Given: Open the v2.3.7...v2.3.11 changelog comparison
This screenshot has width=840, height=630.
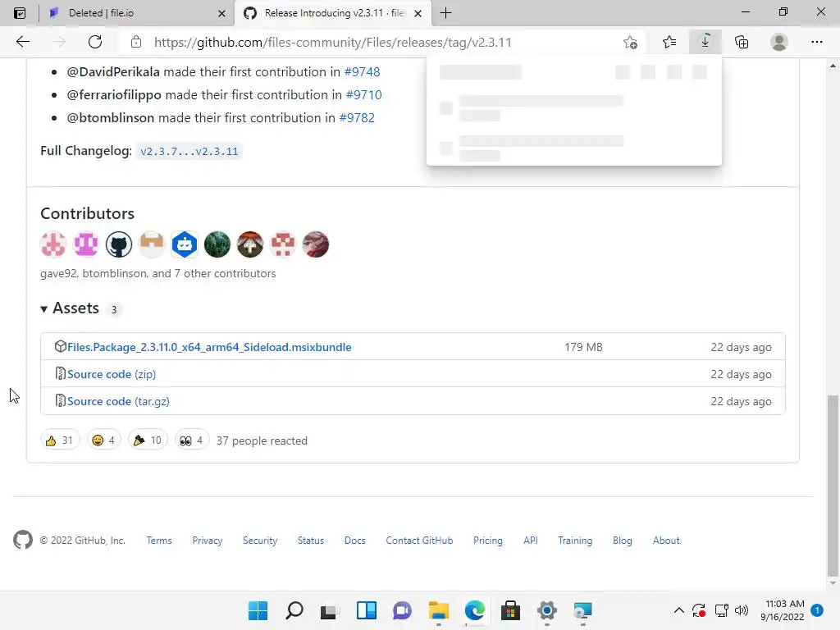Looking at the screenshot, I should pyautogui.click(x=189, y=151).
